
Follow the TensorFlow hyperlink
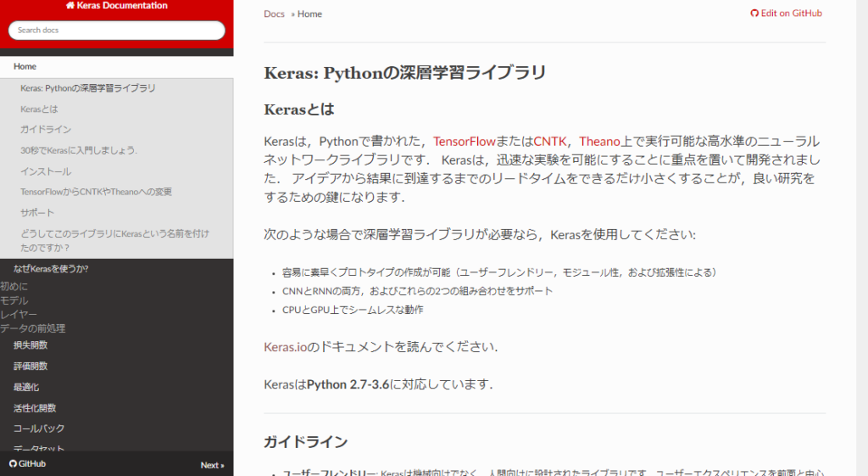pyautogui.click(x=464, y=142)
